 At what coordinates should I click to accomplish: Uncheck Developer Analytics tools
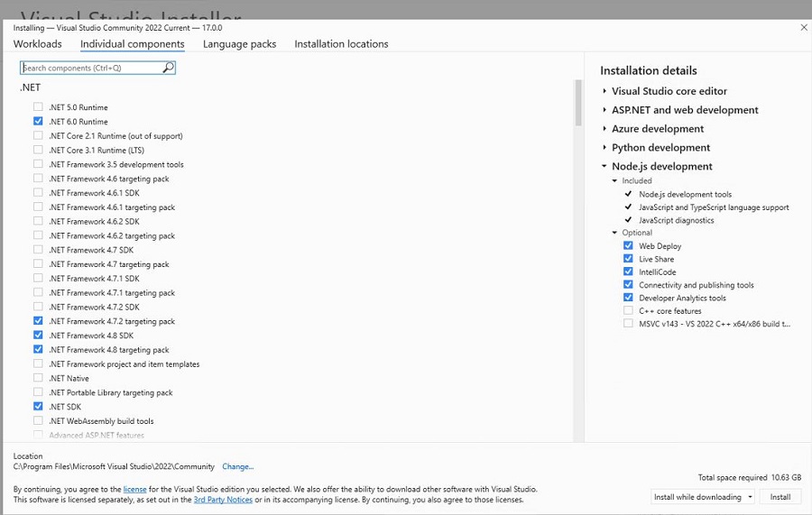click(628, 297)
